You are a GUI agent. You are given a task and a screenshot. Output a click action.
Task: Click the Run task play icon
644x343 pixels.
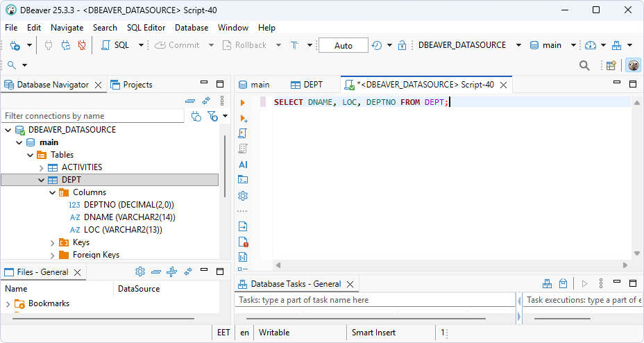tap(584, 283)
